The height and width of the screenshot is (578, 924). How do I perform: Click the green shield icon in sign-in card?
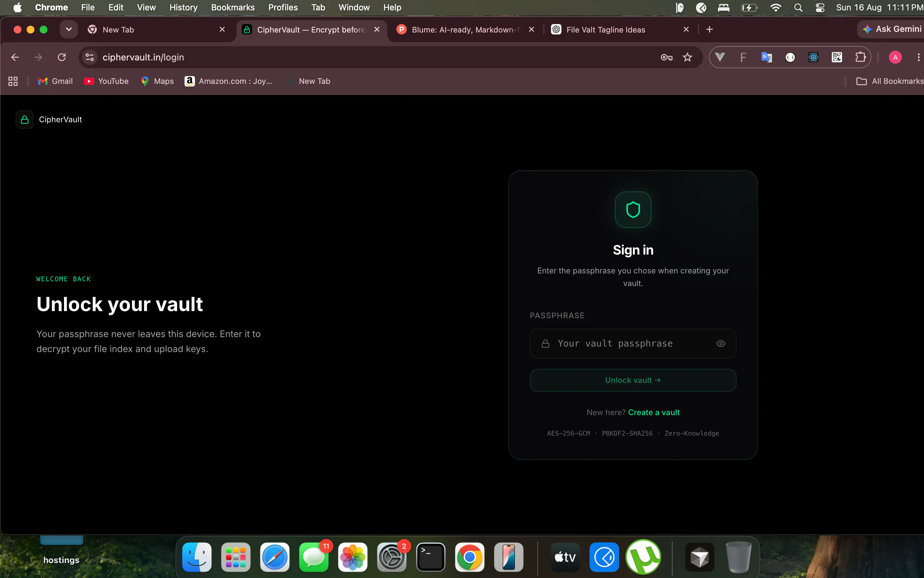(x=633, y=209)
